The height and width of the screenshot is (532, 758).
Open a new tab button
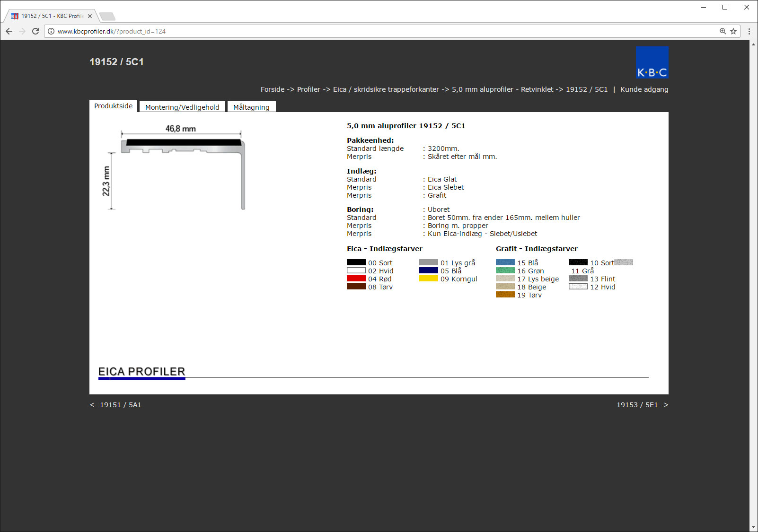coord(107,17)
